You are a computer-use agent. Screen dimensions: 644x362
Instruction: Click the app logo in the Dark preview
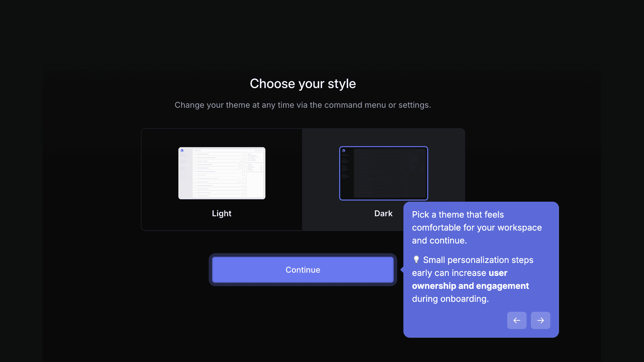344,151
